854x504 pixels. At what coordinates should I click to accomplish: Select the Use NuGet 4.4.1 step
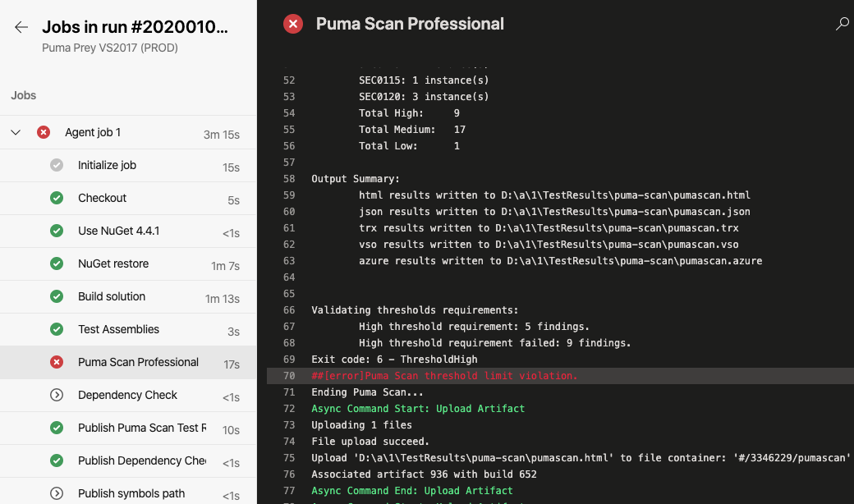click(118, 231)
